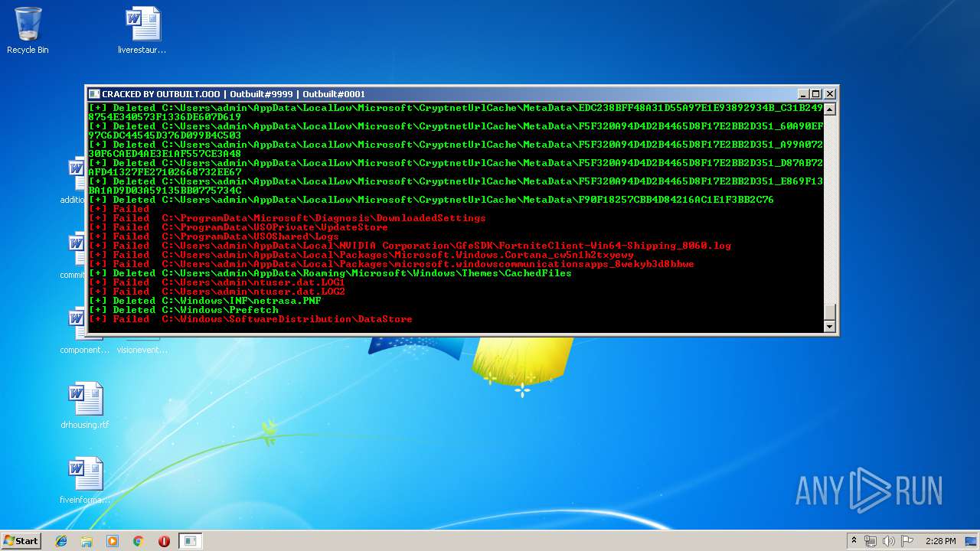Click the console scrollbar up arrow
This screenshot has width=980, height=551.
(829, 109)
